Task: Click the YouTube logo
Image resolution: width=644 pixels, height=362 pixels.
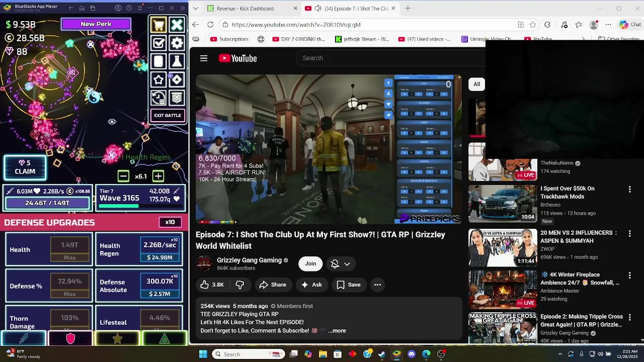Action: [237, 58]
